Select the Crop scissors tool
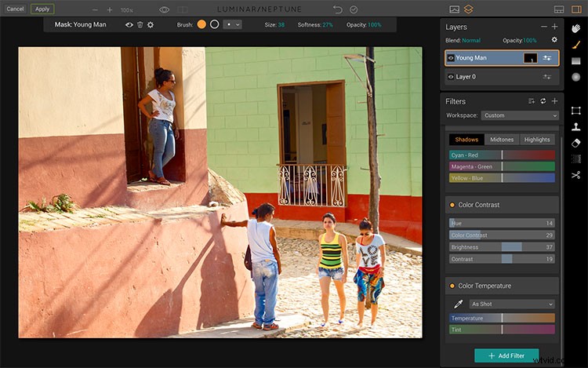Screen dimensions: 588x368 click(576, 175)
